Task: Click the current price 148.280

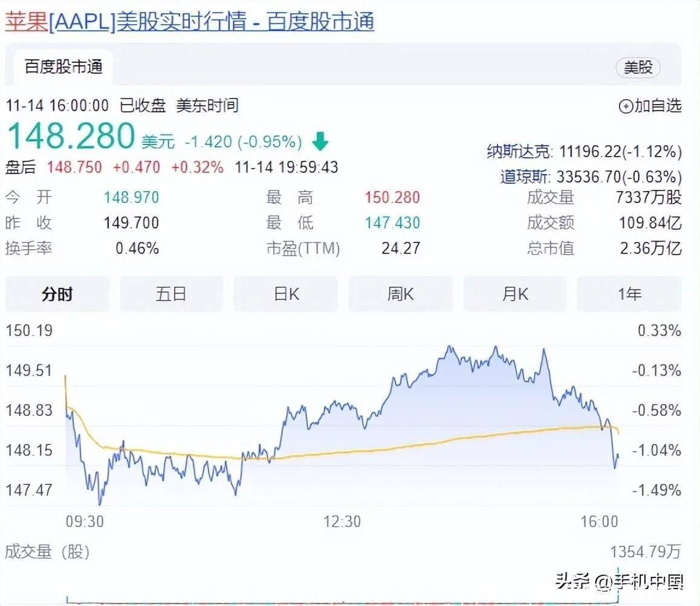Action: click(71, 135)
